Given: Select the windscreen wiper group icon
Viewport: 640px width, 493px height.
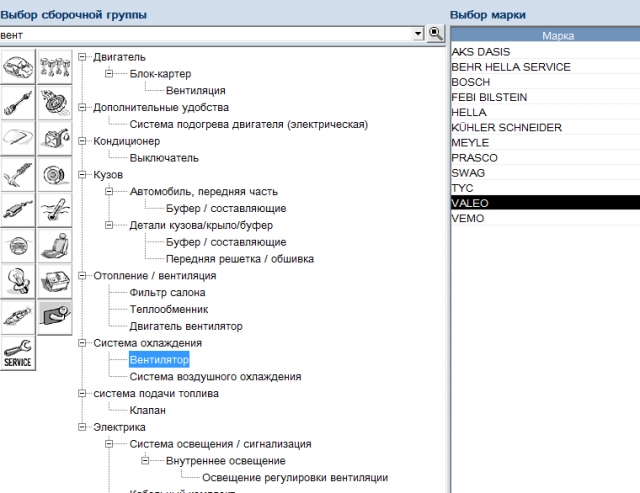Looking at the screenshot, I should click(x=18, y=138).
